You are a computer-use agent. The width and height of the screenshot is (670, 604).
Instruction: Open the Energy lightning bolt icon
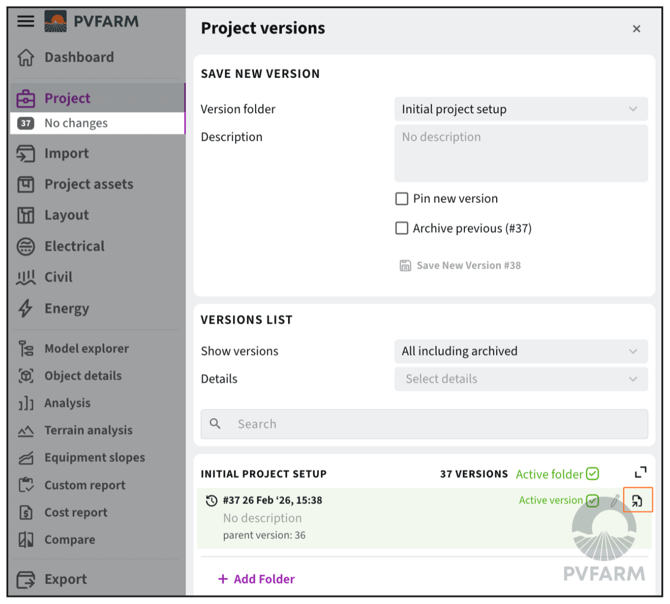(26, 308)
